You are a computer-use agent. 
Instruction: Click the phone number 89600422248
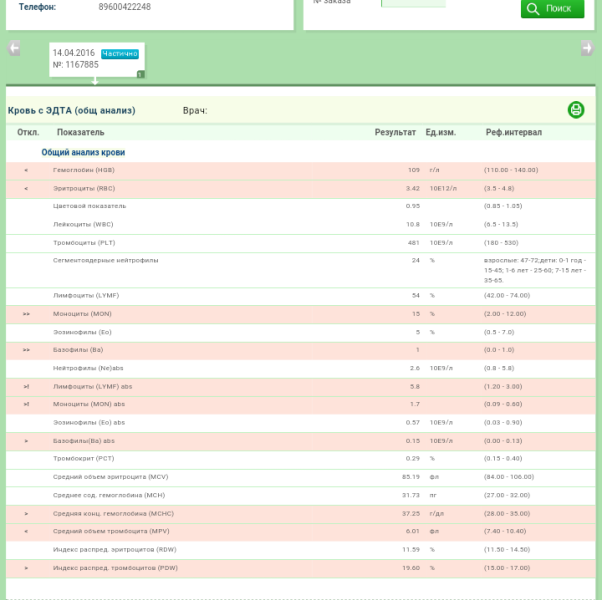click(x=125, y=7)
